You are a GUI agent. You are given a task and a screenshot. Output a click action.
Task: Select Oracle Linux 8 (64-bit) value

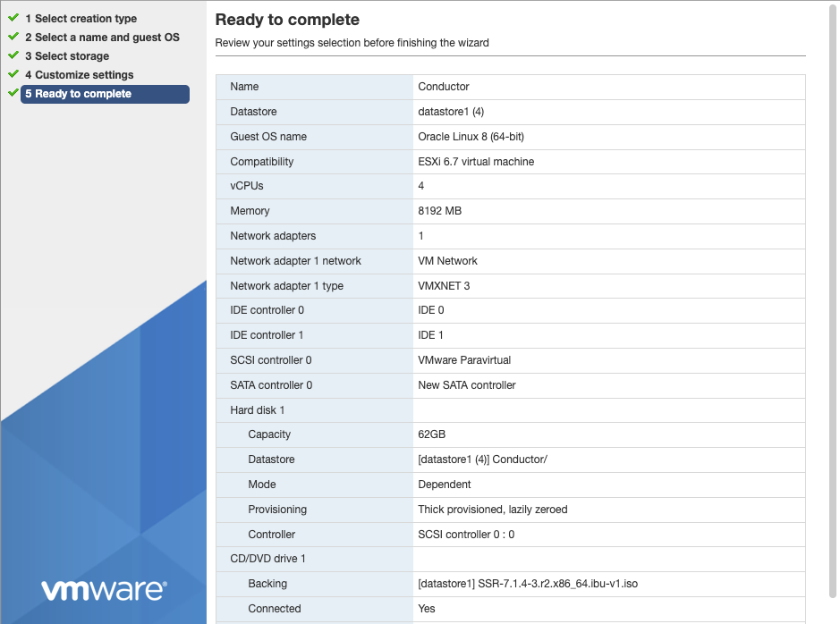[x=471, y=137]
